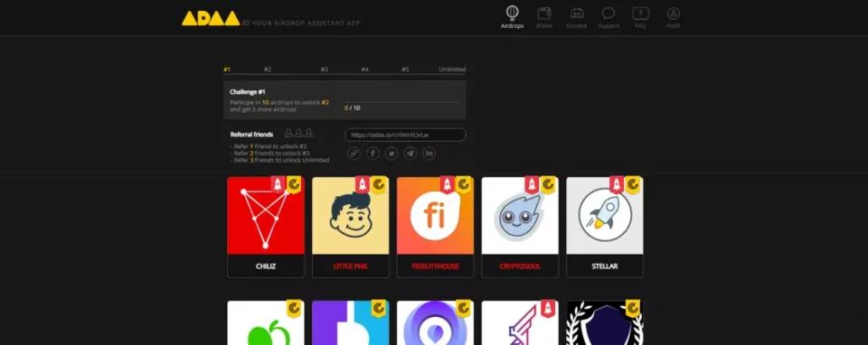Image resolution: width=868 pixels, height=345 pixels.
Task: Click the 0 / 10 challenge progress bar
Action: pos(401,102)
